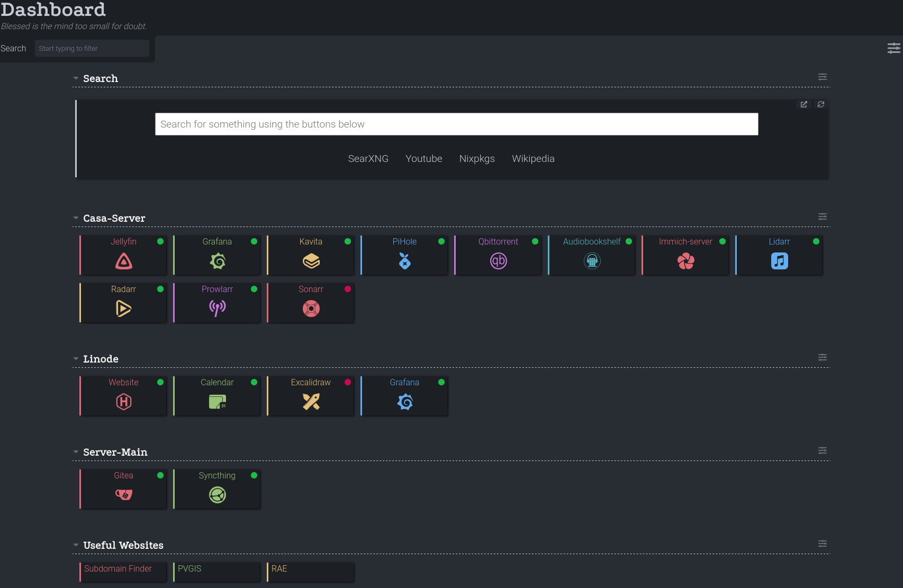Open Immich-server via its flower icon
This screenshot has width=903, height=588.
(x=685, y=260)
